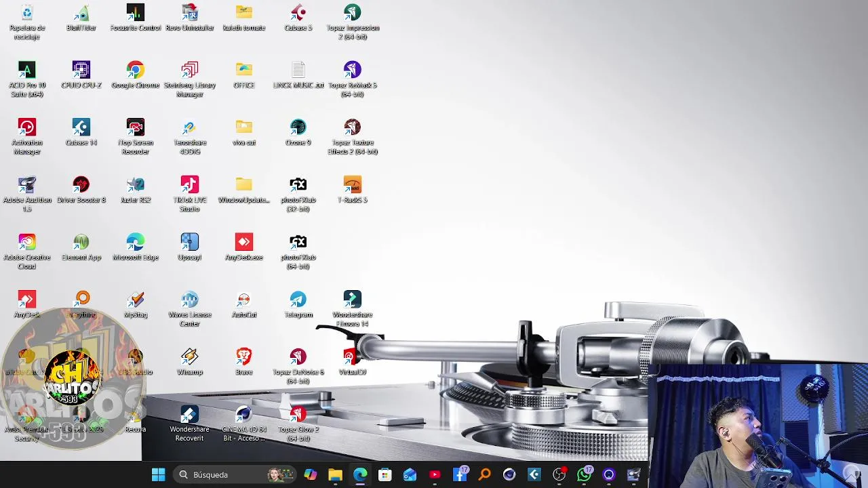This screenshot has width=868, height=488.
Task: Open Cinema 4D from the taskbar
Action: (x=509, y=474)
